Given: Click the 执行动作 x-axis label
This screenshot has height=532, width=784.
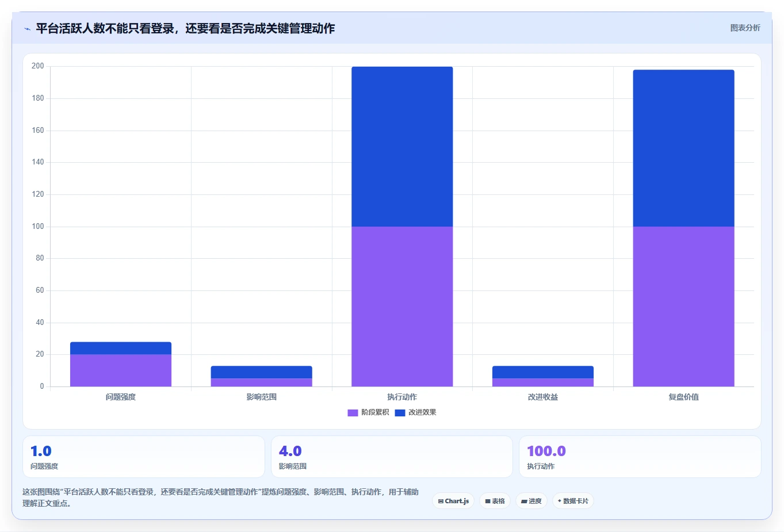Looking at the screenshot, I should (402, 397).
